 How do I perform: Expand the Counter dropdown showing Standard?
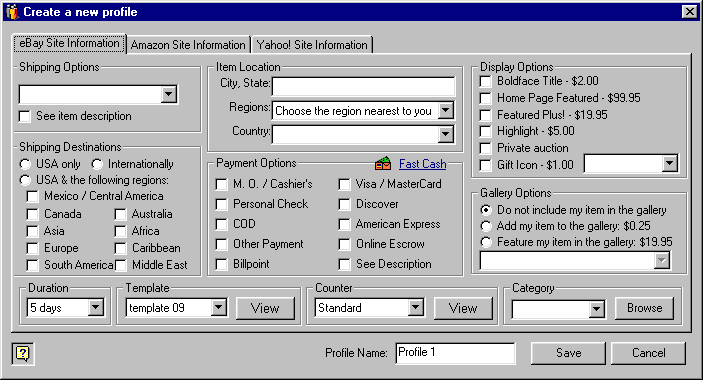(x=416, y=307)
